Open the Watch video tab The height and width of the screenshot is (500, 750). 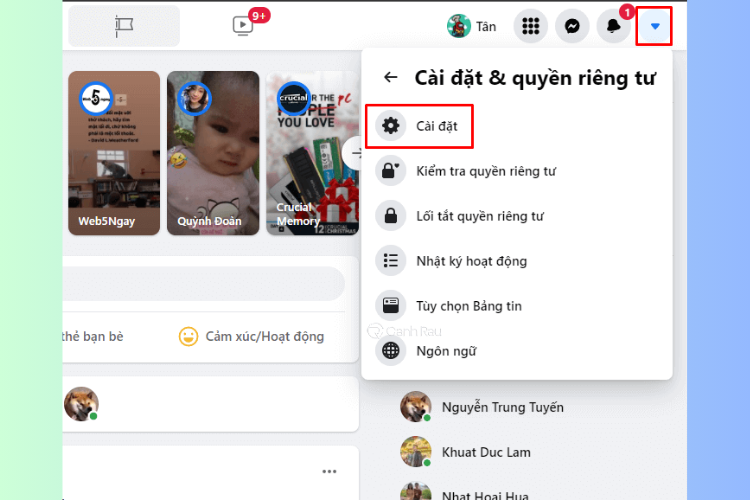[x=243, y=25]
